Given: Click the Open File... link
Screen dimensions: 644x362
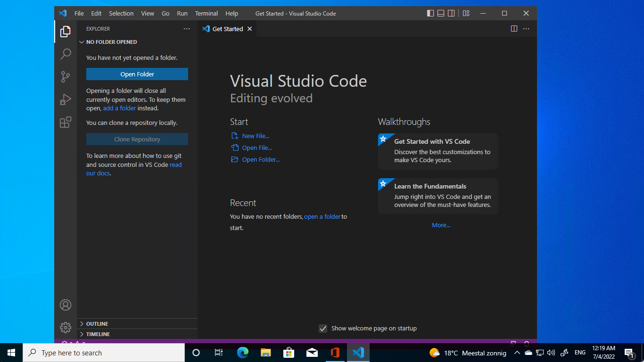Looking at the screenshot, I should [257, 148].
